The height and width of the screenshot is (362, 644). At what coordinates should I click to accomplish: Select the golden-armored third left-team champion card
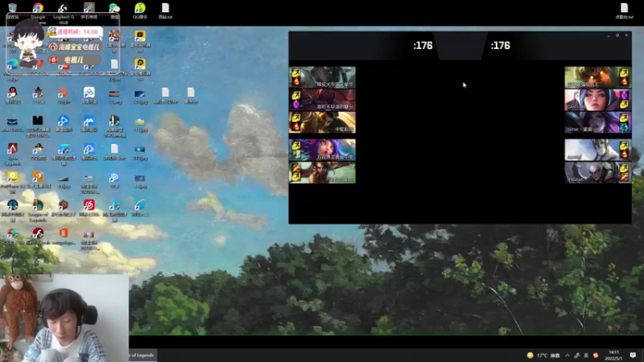[323, 122]
